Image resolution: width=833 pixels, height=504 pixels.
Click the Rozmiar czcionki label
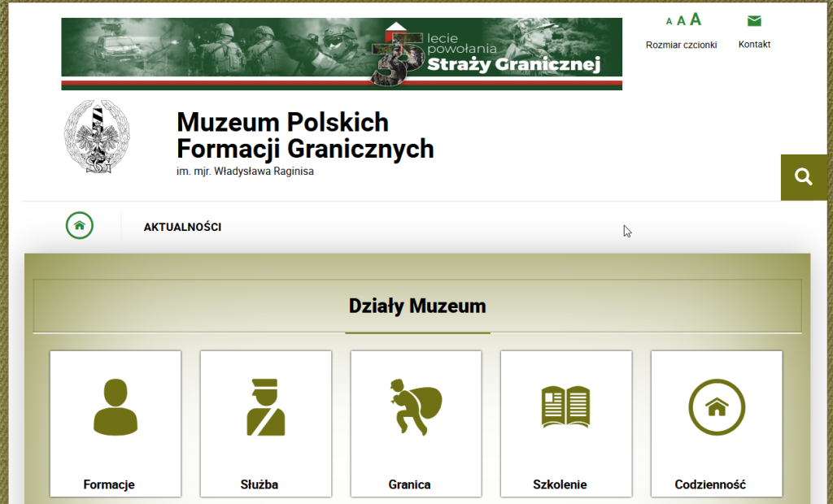coord(681,46)
